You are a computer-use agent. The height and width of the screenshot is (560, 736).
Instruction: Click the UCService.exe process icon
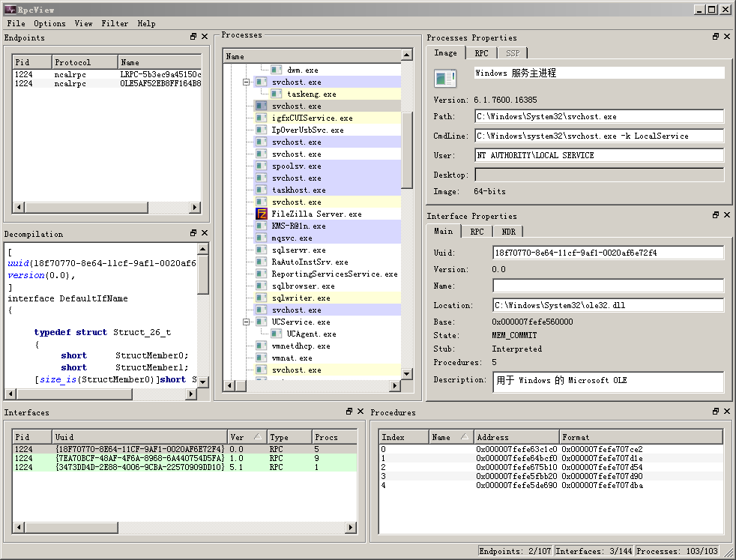click(261, 322)
